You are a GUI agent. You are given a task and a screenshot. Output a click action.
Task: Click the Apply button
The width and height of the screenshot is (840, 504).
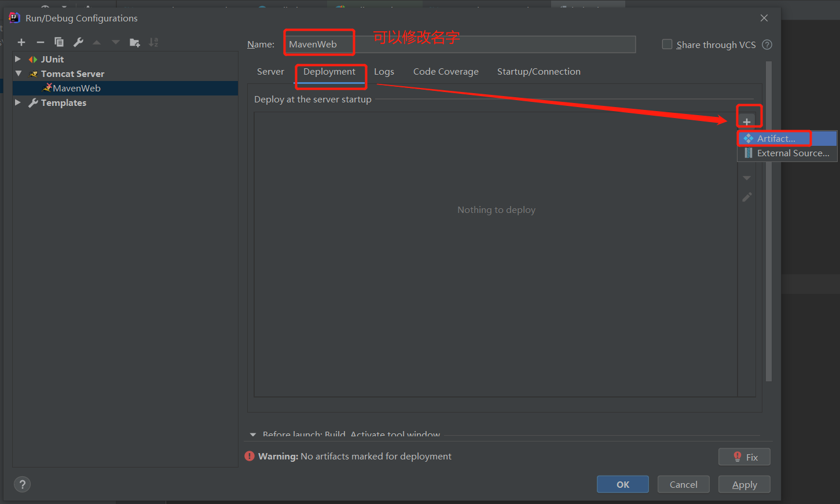(744, 484)
